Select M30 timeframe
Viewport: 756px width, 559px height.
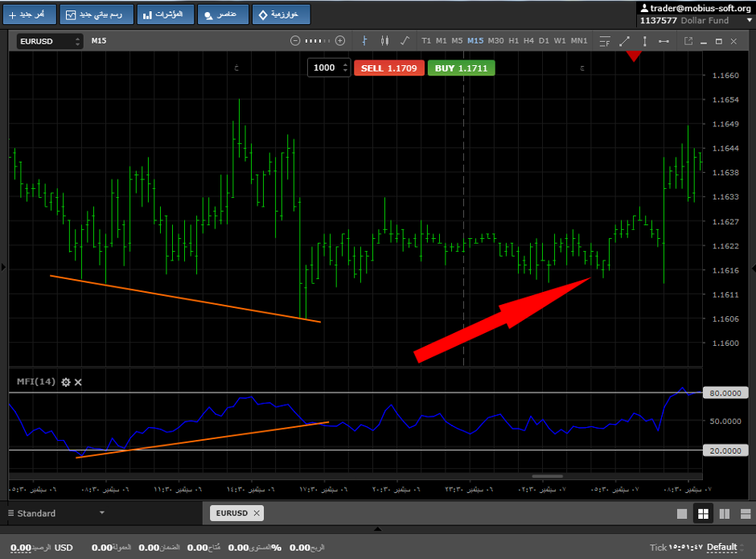495,41
